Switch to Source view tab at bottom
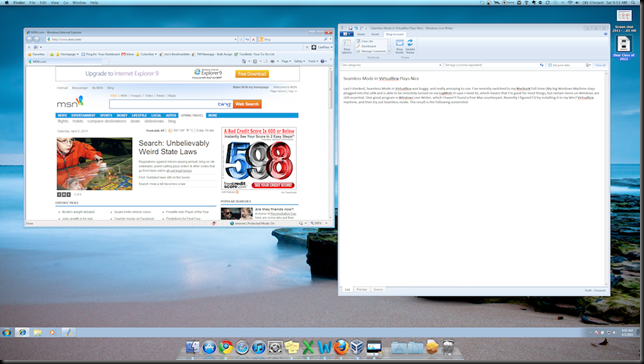644x364 pixels. pyautogui.click(x=378, y=290)
